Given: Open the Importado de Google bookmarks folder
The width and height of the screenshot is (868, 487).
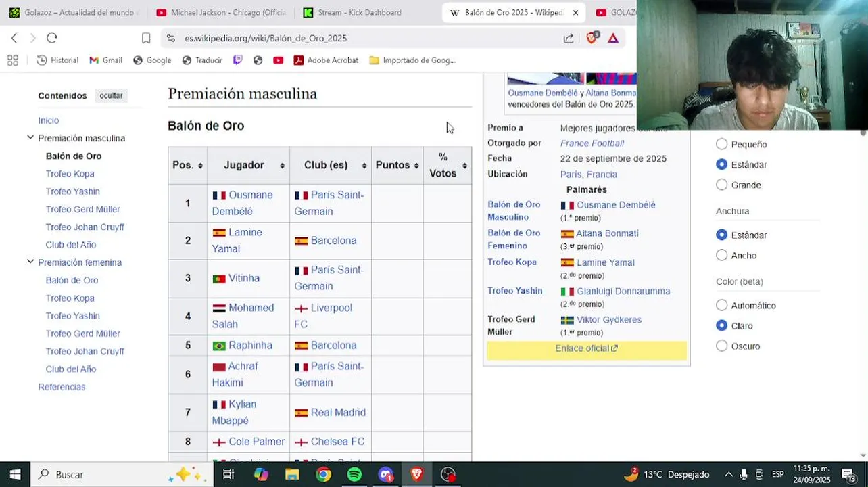Looking at the screenshot, I should coord(412,60).
